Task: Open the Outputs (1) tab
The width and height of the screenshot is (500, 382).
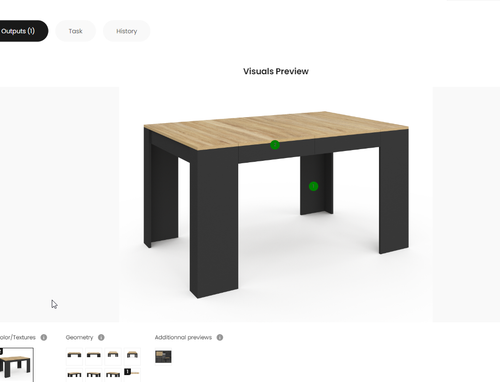Action: pos(20,31)
